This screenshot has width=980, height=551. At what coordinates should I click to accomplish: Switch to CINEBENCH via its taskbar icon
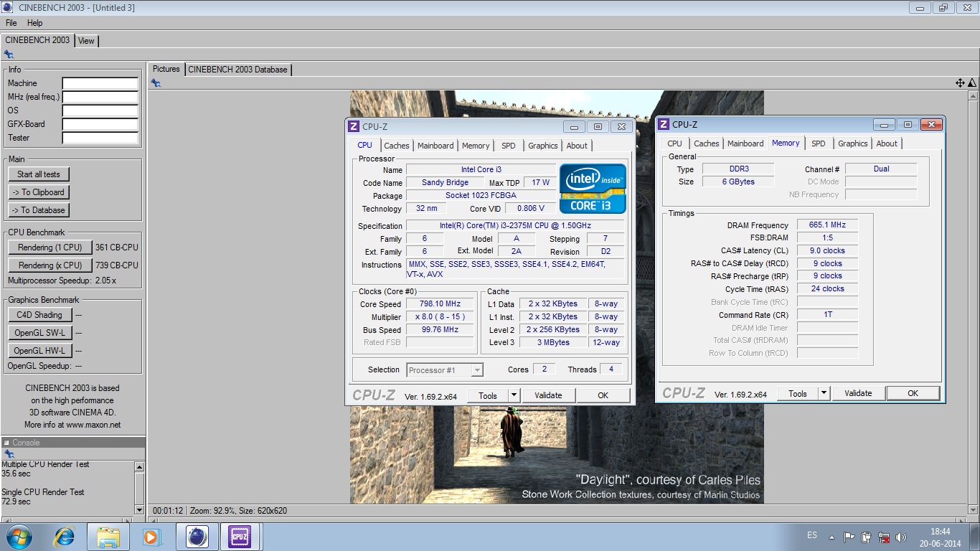point(197,537)
